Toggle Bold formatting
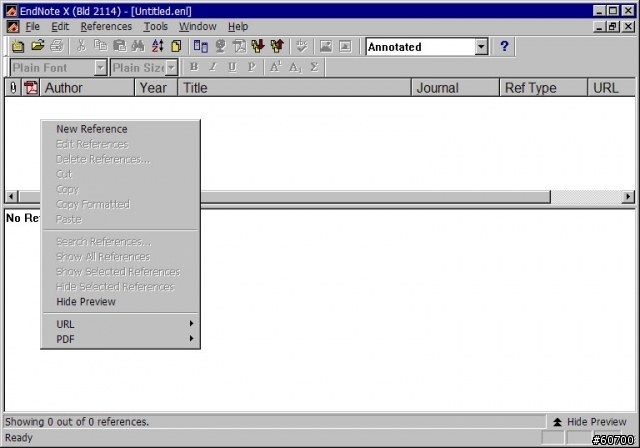640x448 pixels. pyautogui.click(x=194, y=67)
